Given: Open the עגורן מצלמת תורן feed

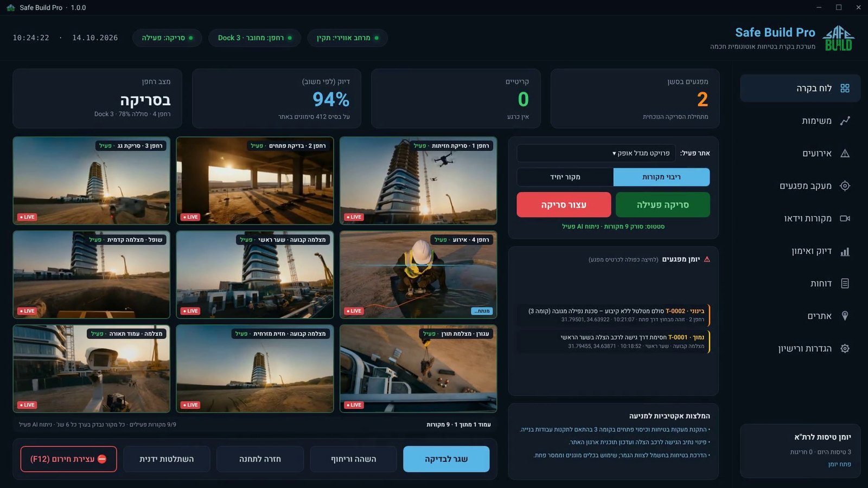Looking at the screenshot, I should tap(418, 369).
